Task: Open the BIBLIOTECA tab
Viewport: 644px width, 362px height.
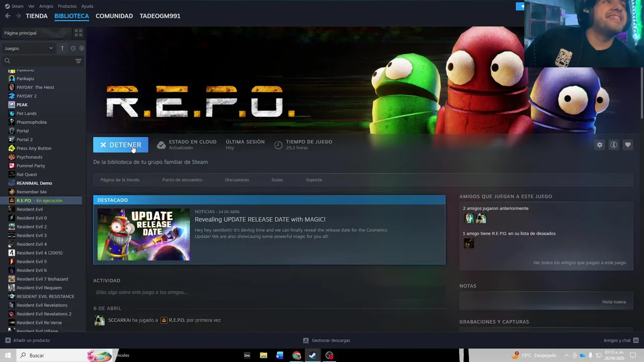Action: pos(71,16)
